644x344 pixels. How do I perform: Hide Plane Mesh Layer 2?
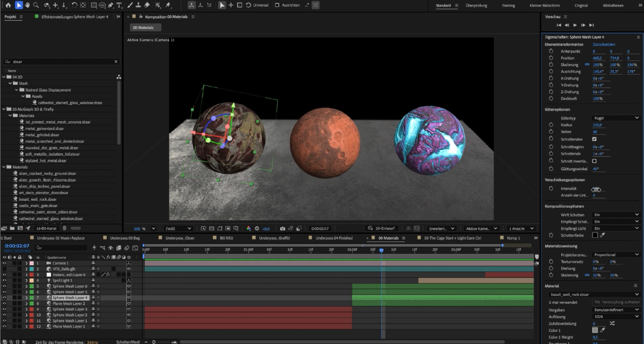(x=4, y=303)
